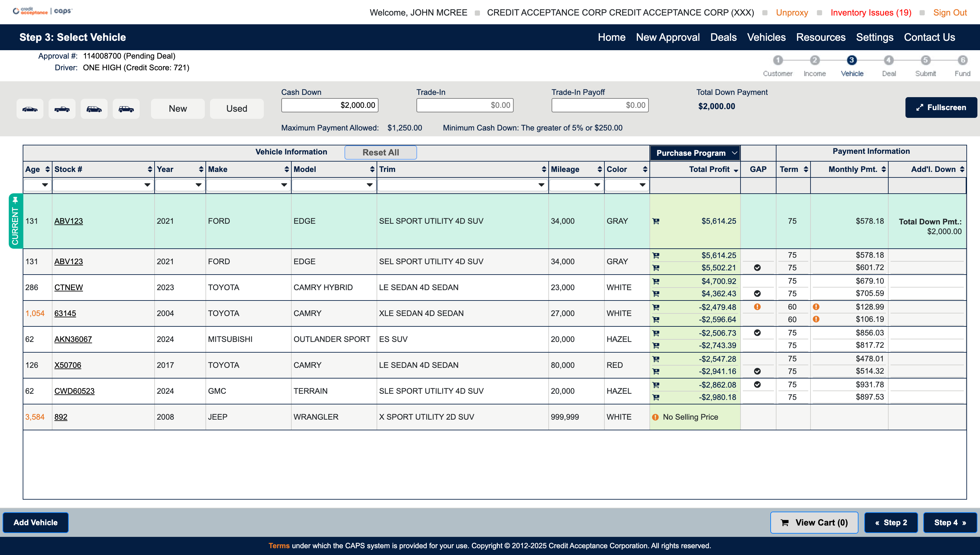Click cart icon beside -$2,862.08 profit
This screenshot has width=980, height=555.
[656, 385]
